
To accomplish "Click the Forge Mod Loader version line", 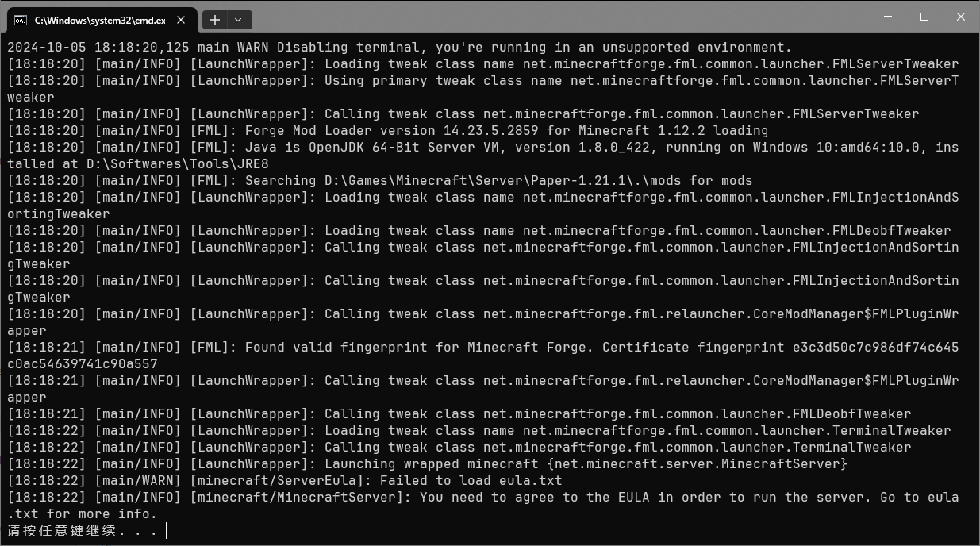I will click(x=388, y=131).
